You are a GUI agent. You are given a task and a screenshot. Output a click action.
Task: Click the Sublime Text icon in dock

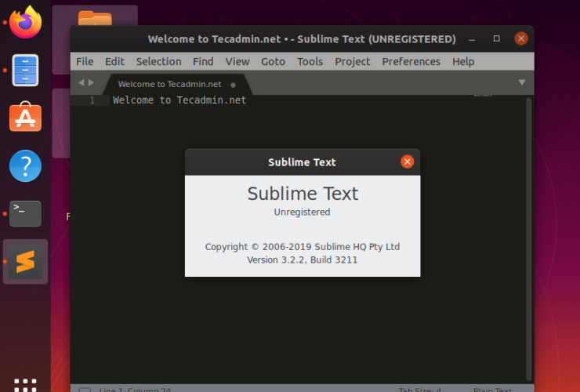(25, 262)
